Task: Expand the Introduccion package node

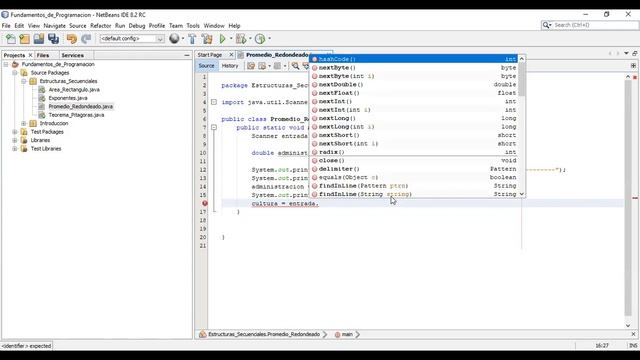Action: point(24,123)
